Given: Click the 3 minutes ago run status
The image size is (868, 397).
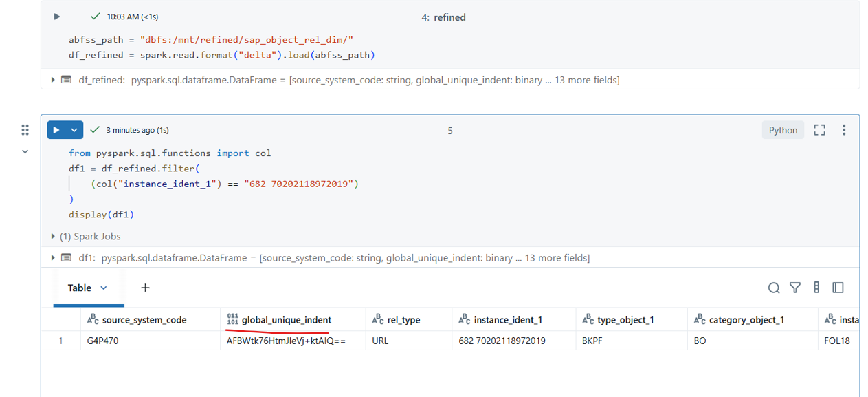Looking at the screenshot, I should (137, 130).
